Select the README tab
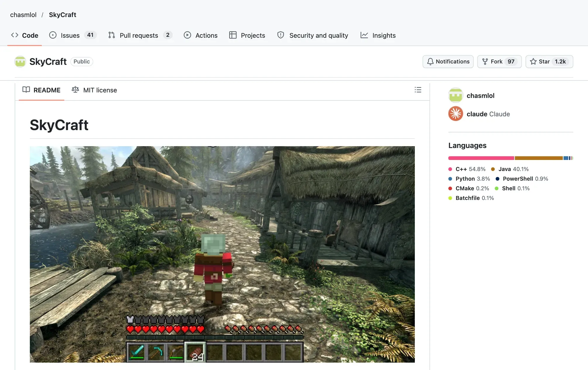588x370 pixels. 41,90
